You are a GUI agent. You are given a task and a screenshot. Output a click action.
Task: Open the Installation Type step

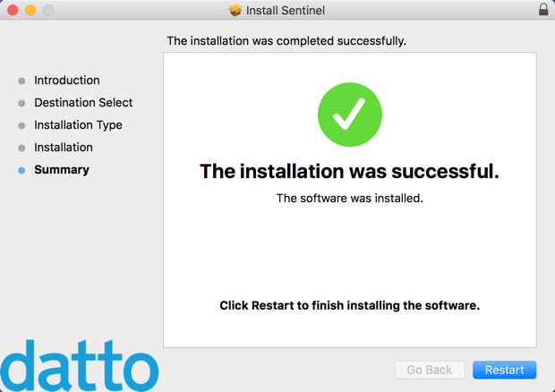point(78,125)
